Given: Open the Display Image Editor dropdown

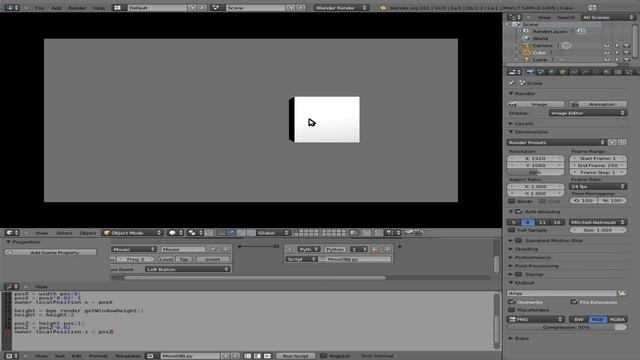Looking at the screenshot, I should coord(588,113).
